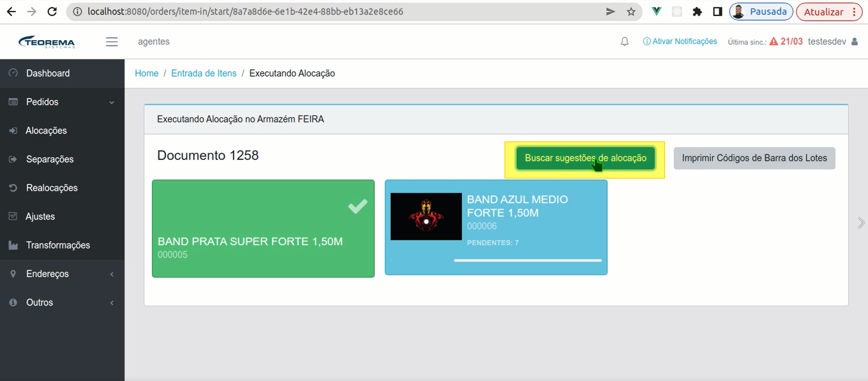
Task: Click the Ajustes check-square icon
Action: click(x=13, y=216)
